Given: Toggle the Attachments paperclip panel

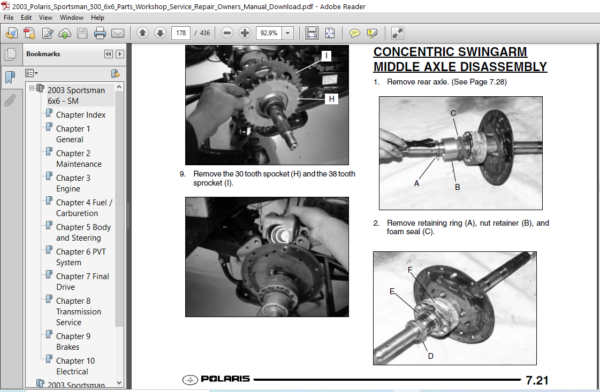Looking at the screenshot, I should point(10,101).
